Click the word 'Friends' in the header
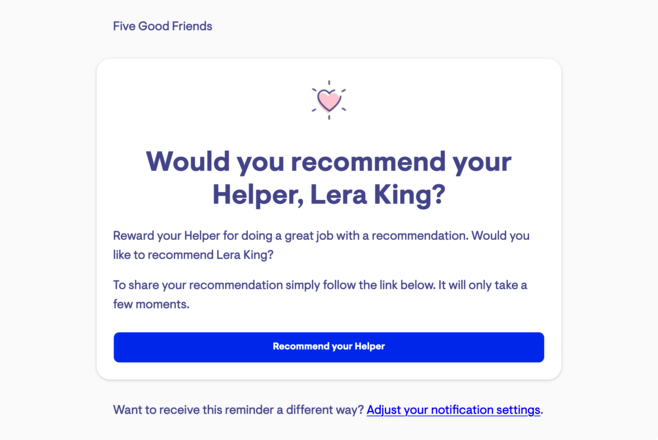This screenshot has height=440, width=658. point(192,26)
